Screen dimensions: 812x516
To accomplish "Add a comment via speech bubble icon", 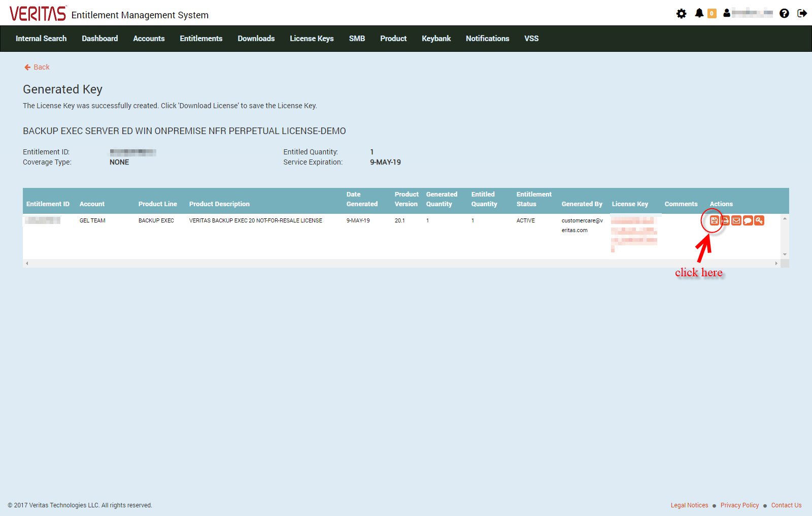I will 748,220.
